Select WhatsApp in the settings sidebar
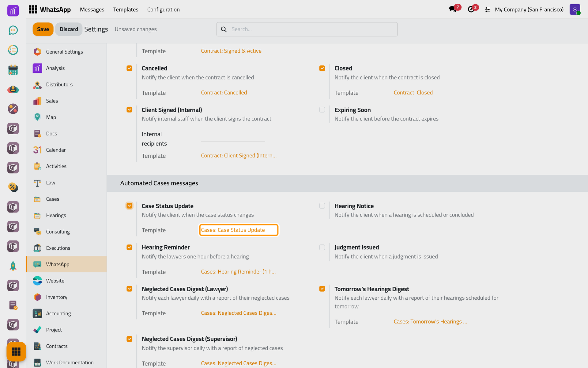Image resolution: width=588 pixels, height=368 pixels. [66, 264]
